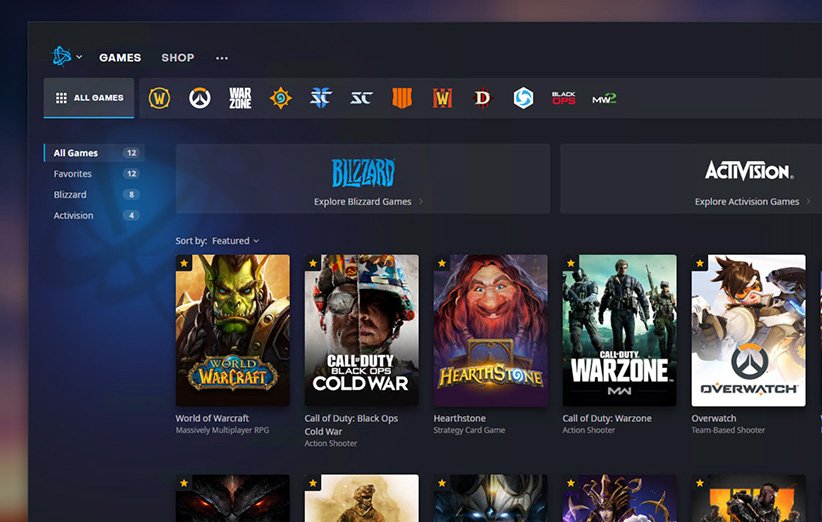Open World of Warcraft cover art

(233, 331)
